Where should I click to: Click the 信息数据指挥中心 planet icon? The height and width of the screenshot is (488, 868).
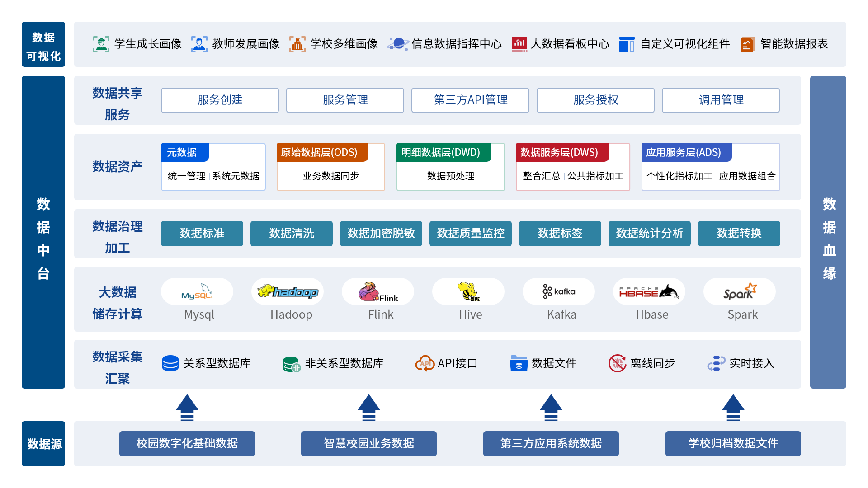click(398, 44)
